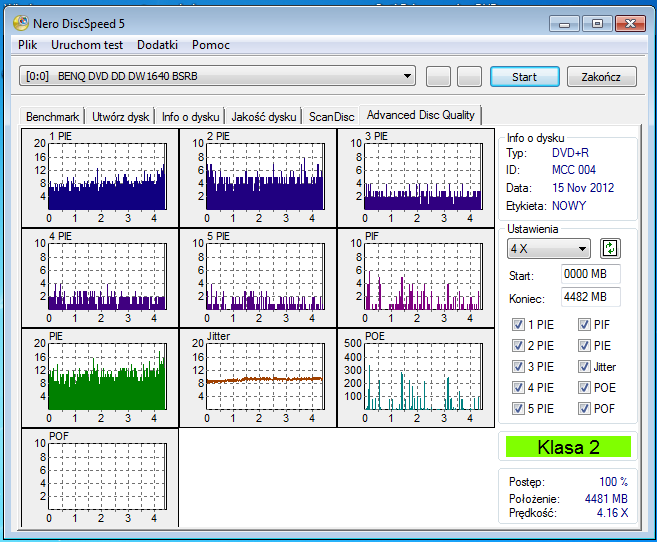Click the green Klasa 2 indicator
657x542 pixels.
click(568, 447)
